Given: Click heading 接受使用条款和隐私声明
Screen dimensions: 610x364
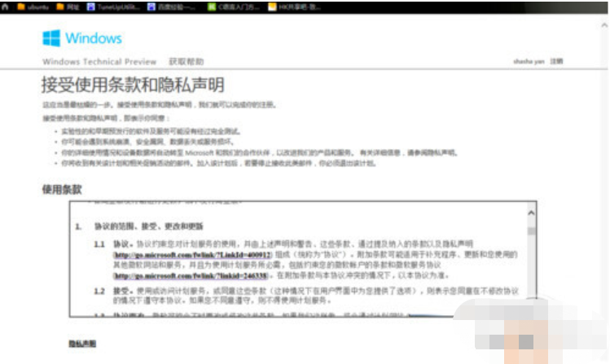Looking at the screenshot, I should tap(133, 85).
